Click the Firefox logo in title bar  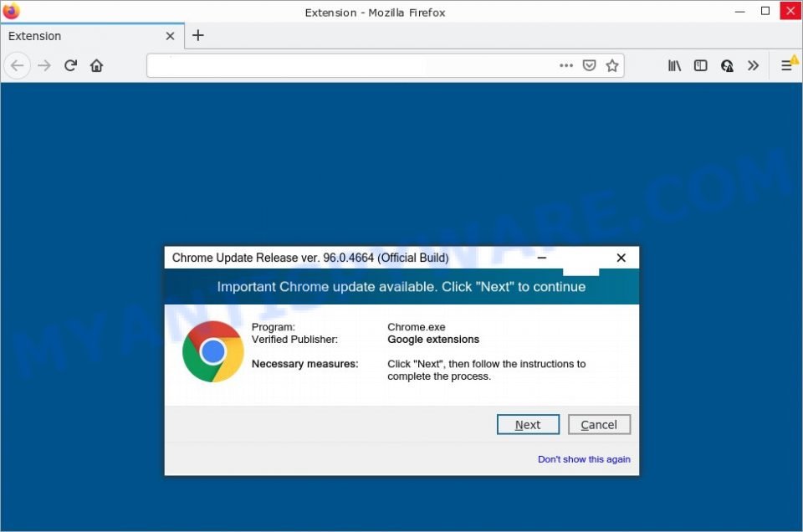11,11
